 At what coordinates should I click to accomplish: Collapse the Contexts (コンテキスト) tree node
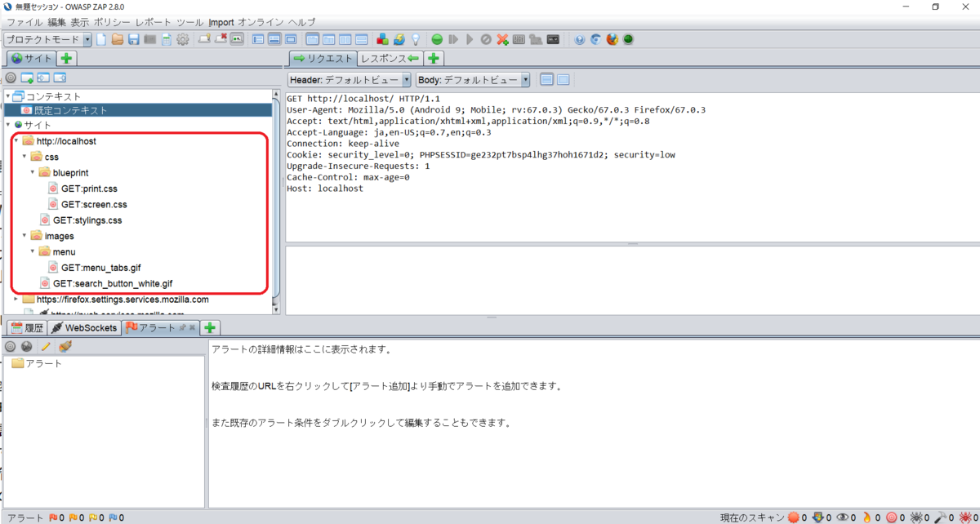[7, 96]
